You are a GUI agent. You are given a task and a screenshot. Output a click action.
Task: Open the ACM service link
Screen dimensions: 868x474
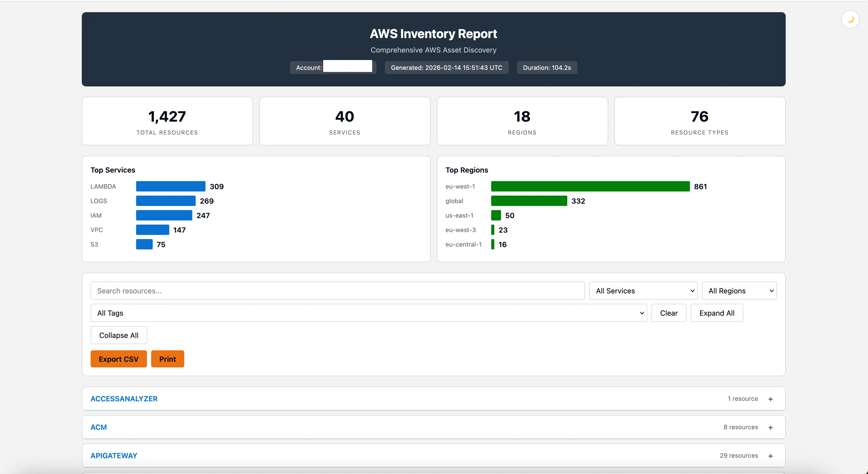click(99, 427)
